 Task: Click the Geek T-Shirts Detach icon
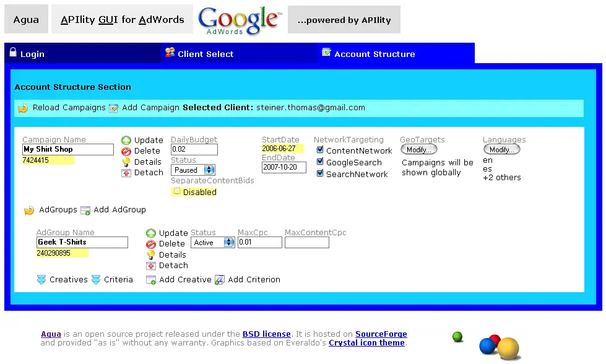(x=151, y=266)
